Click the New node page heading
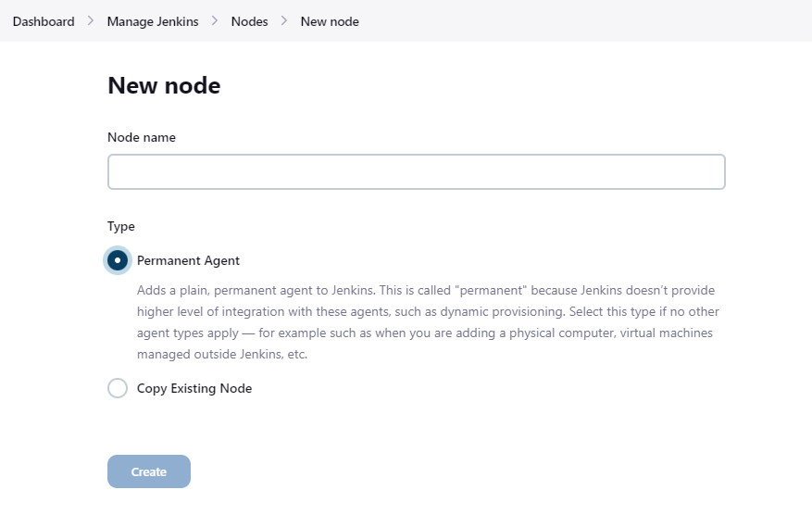 [164, 85]
